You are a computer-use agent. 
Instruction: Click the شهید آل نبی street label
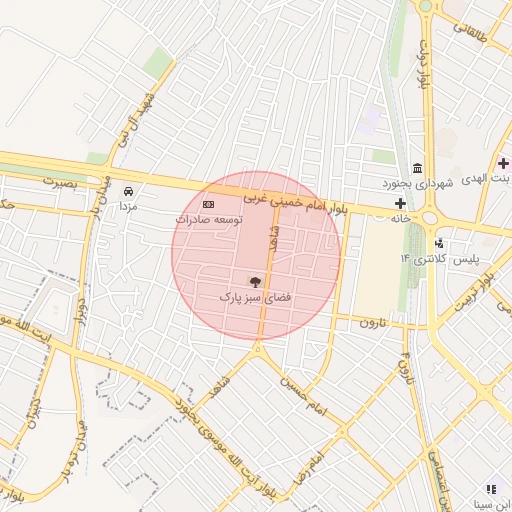(137, 120)
